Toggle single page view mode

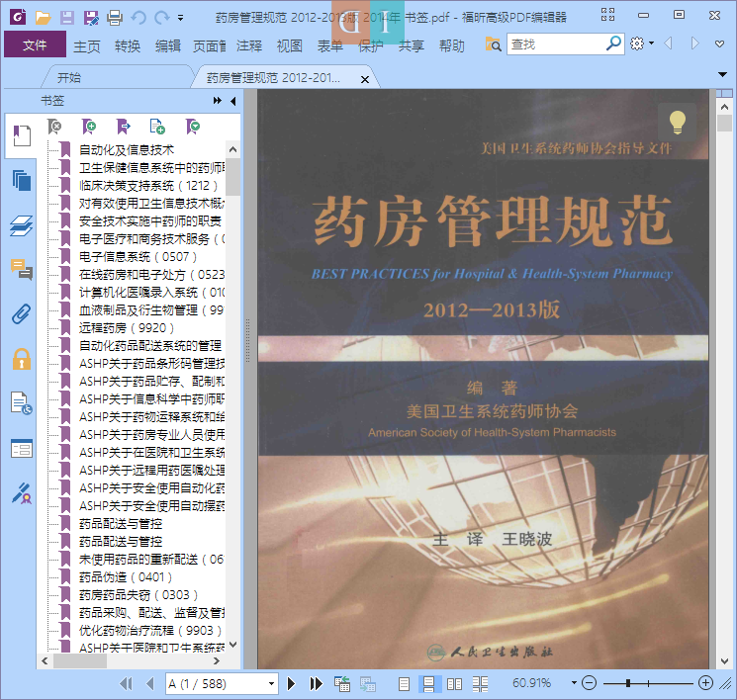404,684
